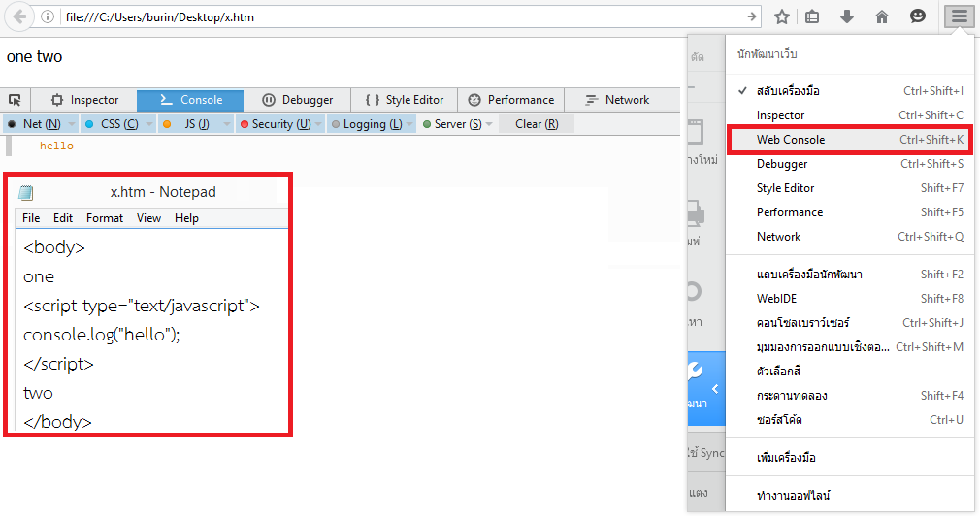Open the Format menu in Notepad

pyautogui.click(x=105, y=218)
